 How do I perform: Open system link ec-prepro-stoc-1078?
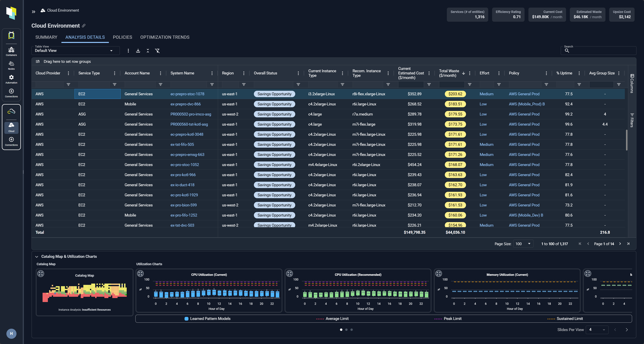(x=187, y=94)
